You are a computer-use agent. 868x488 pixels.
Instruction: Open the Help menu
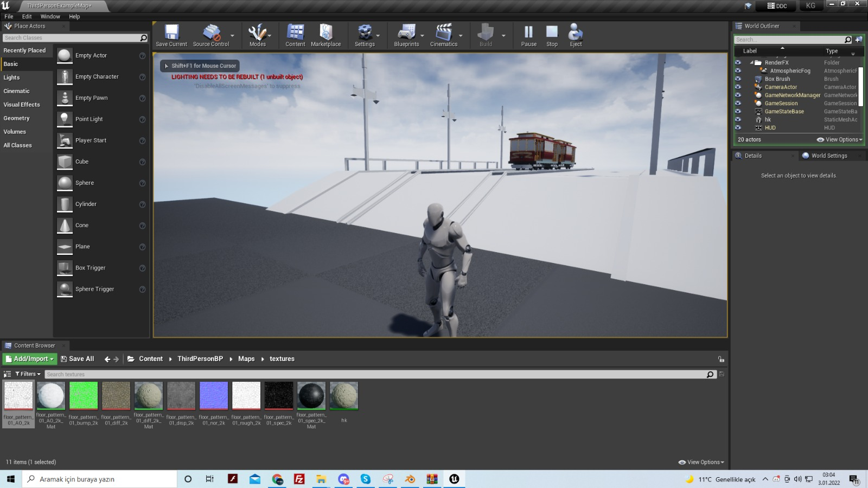(x=74, y=16)
